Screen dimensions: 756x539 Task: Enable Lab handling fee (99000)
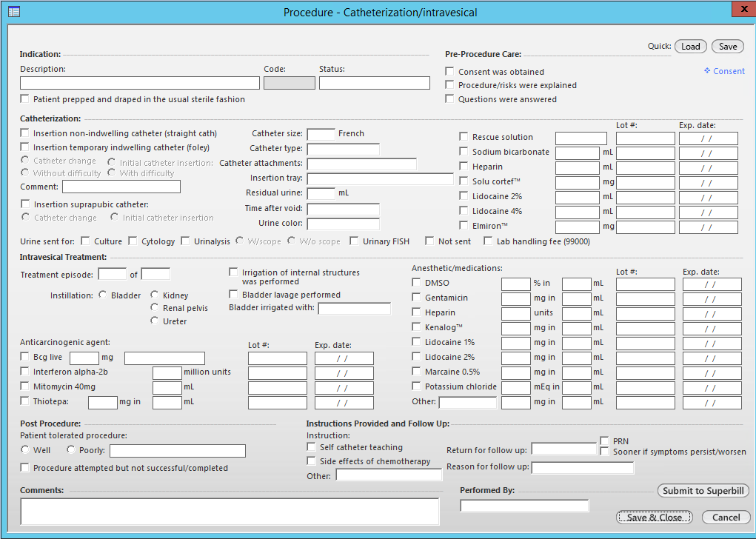tap(489, 241)
